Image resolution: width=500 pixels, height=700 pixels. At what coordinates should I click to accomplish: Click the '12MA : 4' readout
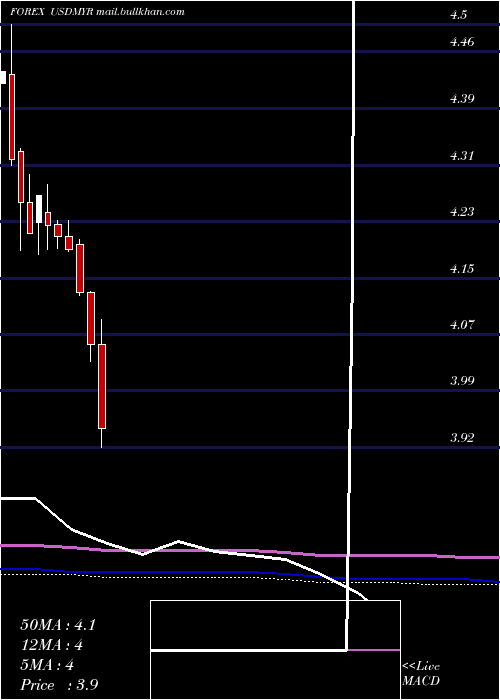51,645
